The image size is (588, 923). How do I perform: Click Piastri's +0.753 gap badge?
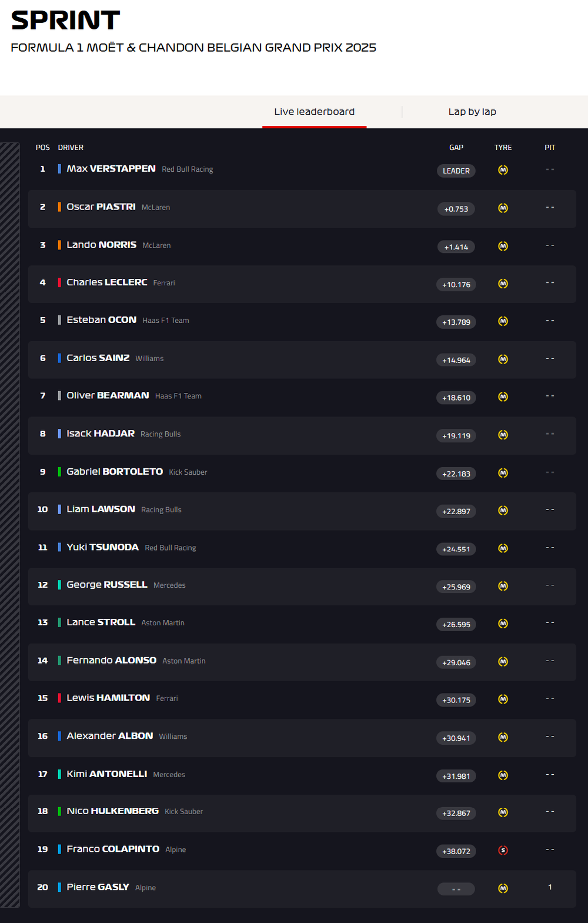(x=456, y=209)
